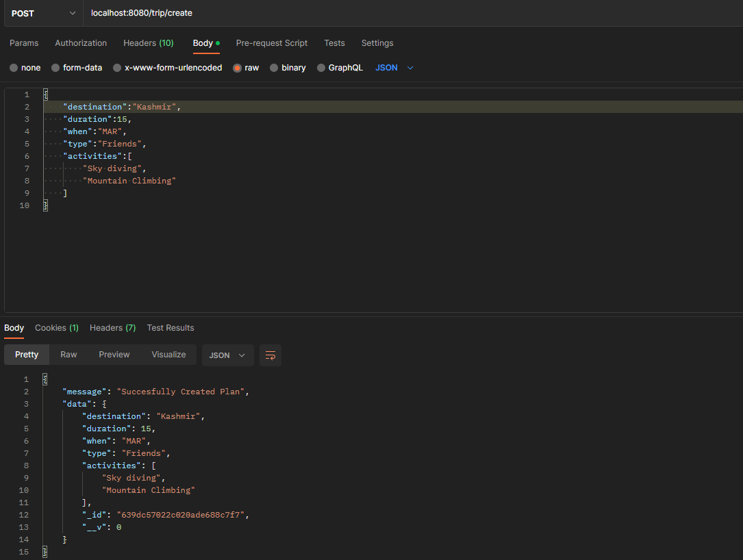Open the Cookies (1) response tab

tap(57, 328)
